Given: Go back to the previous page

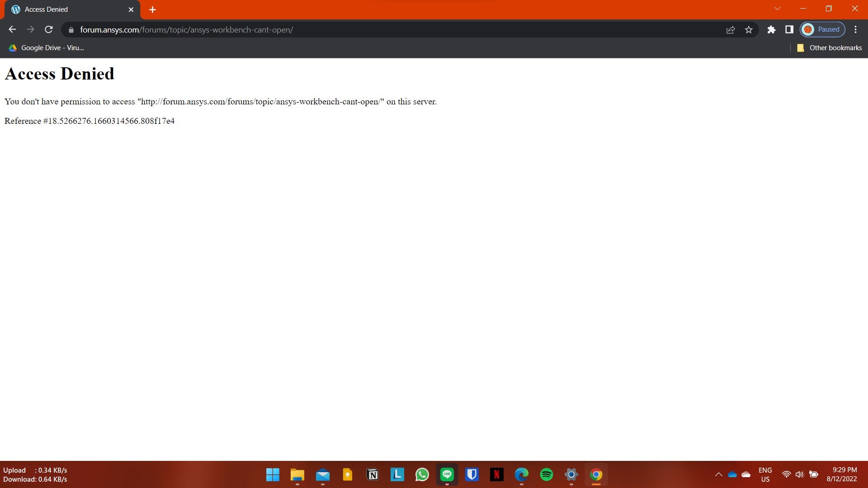Looking at the screenshot, I should [x=12, y=30].
